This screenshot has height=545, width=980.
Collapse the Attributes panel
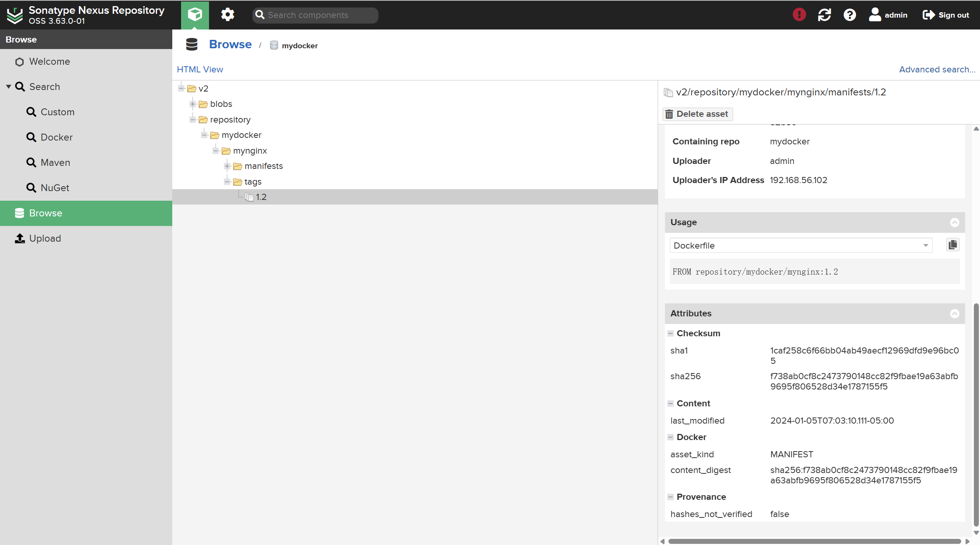954,314
